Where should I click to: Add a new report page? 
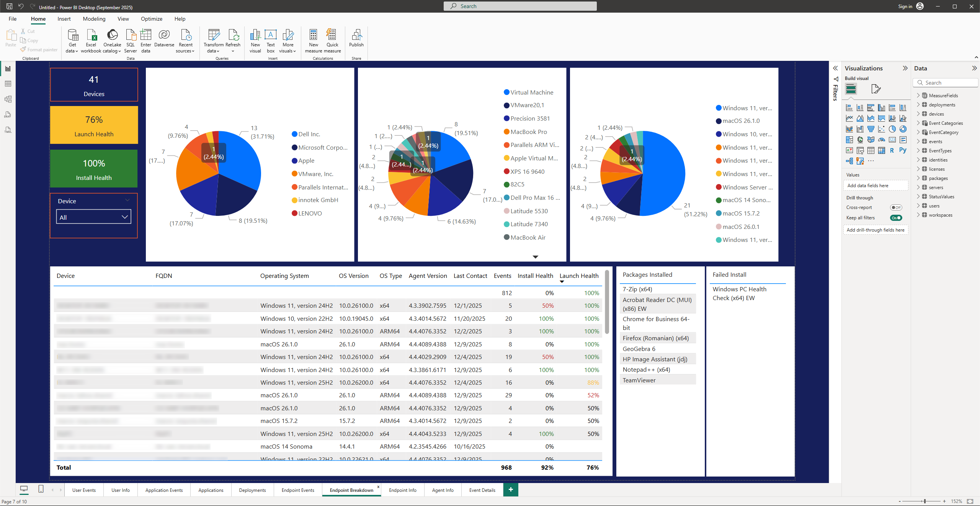click(x=510, y=490)
